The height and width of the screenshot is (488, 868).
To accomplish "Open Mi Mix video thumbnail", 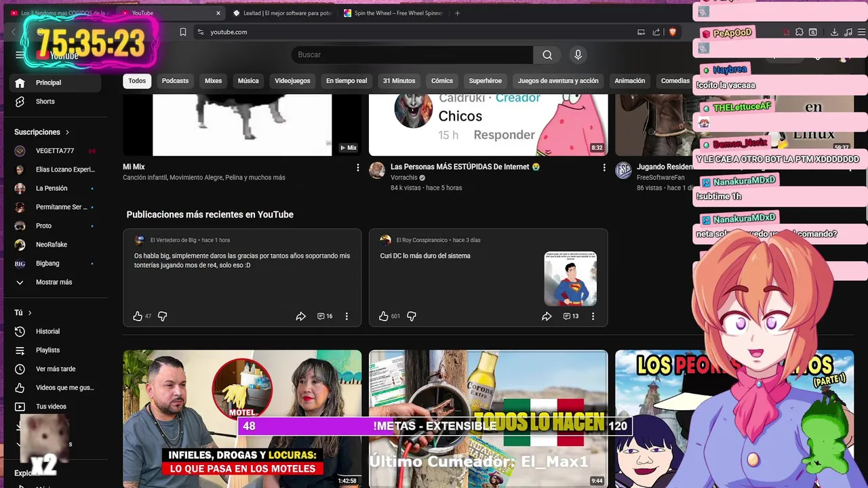I will (242, 125).
